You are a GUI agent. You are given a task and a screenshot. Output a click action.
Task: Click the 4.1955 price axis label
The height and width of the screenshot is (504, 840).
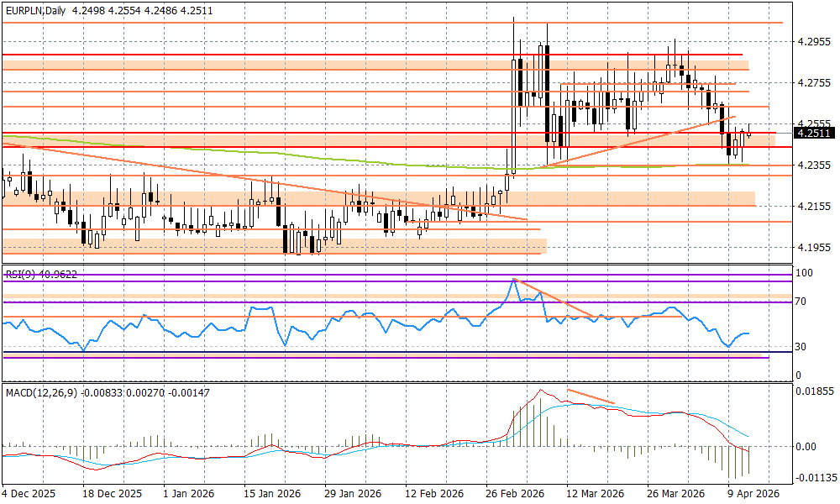(x=813, y=247)
